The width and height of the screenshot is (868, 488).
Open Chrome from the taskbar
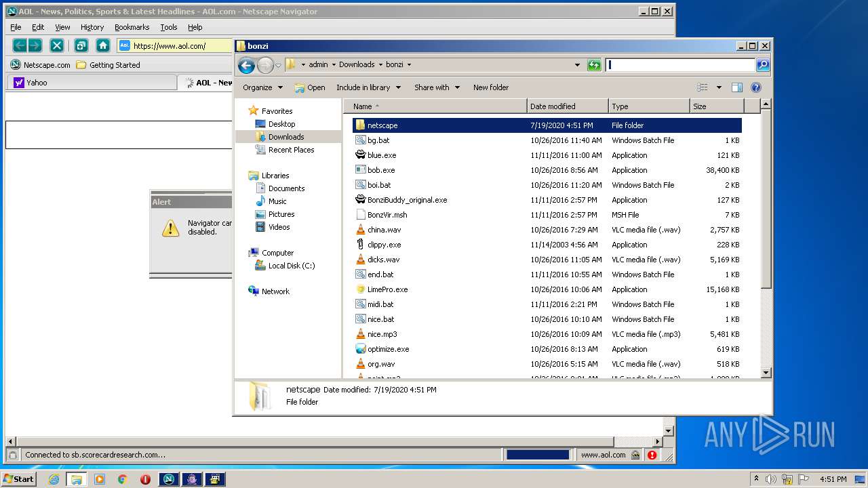[x=122, y=479]
